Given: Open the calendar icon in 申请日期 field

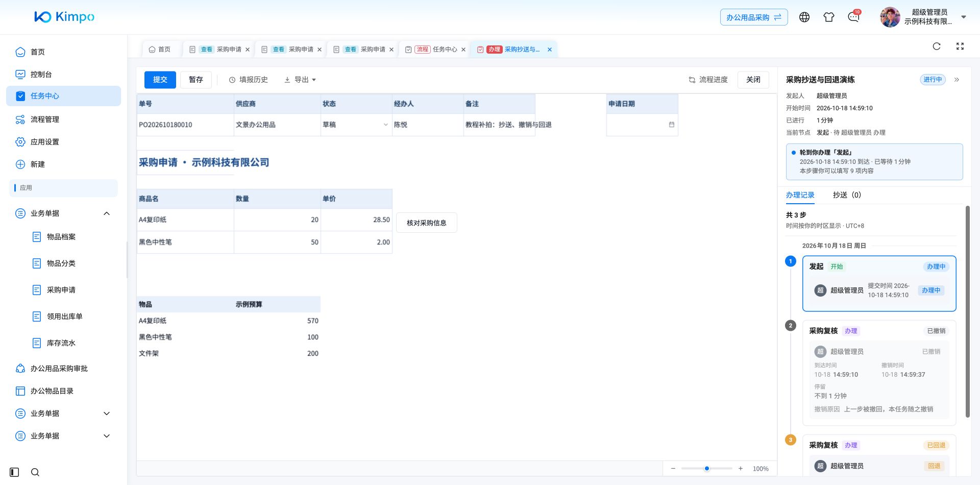Looking at the screenshot, I should click(672, 125).
